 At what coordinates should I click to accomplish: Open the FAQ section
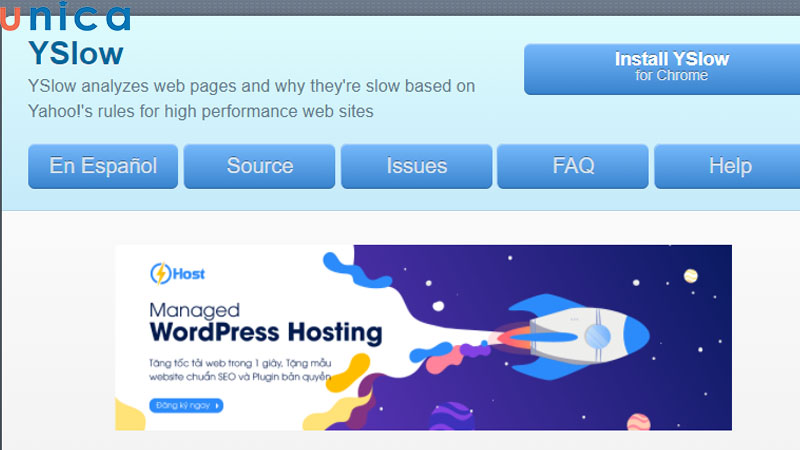pos(573,166)
